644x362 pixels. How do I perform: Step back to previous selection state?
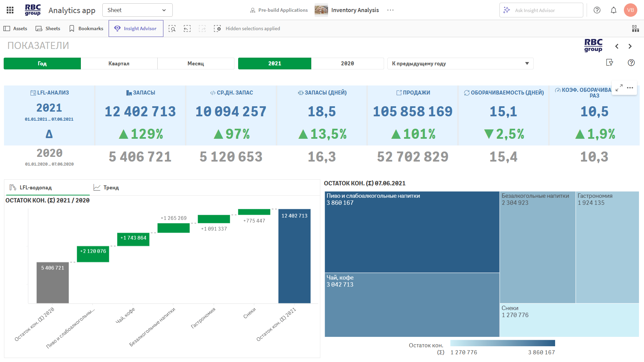click(x=187, y=28)
